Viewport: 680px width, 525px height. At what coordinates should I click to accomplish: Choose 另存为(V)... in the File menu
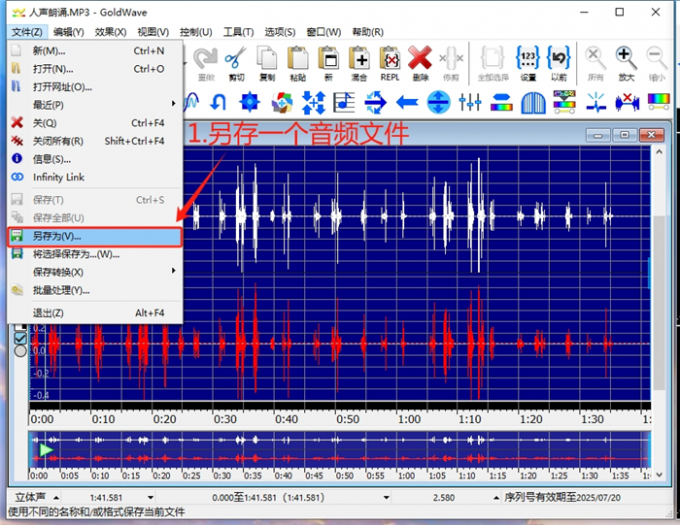[x=95, y=236]
